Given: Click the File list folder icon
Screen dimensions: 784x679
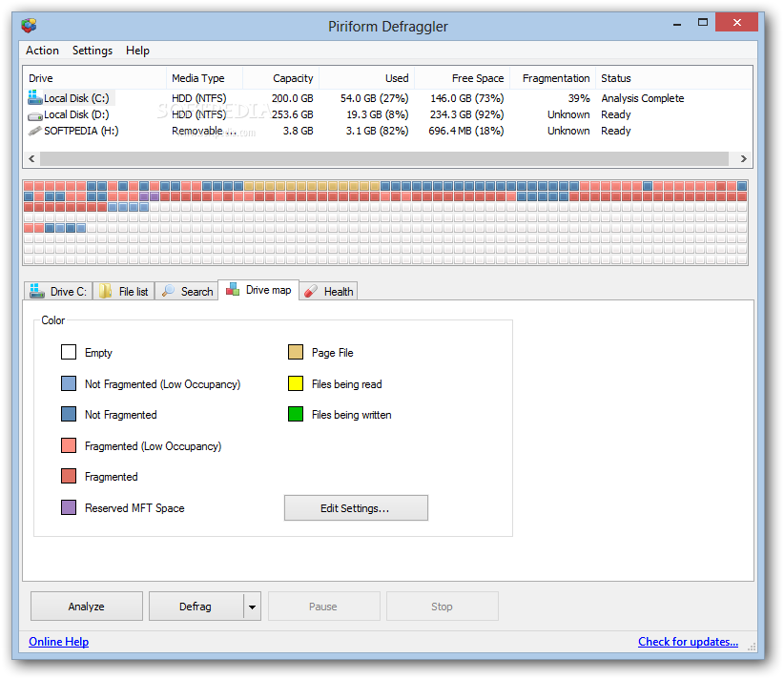Looking at the screenshot, I should (105, 291).
